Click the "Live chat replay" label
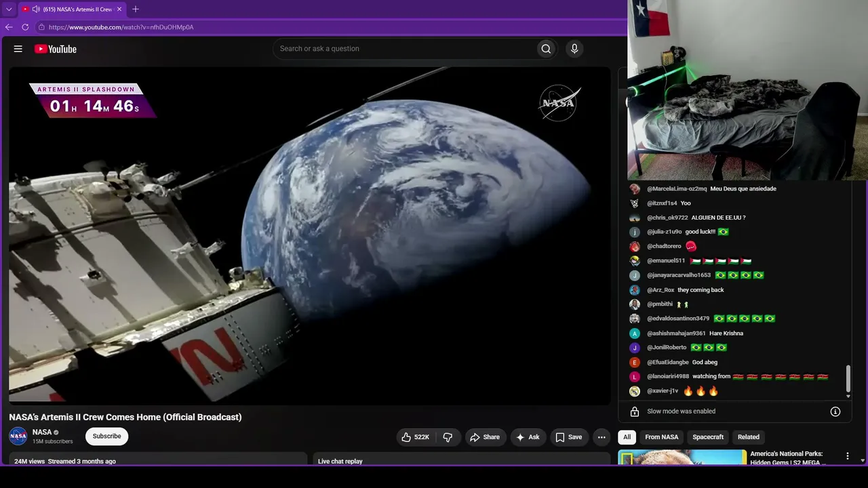This screenshot has height=488, width=868. (340, 462)
